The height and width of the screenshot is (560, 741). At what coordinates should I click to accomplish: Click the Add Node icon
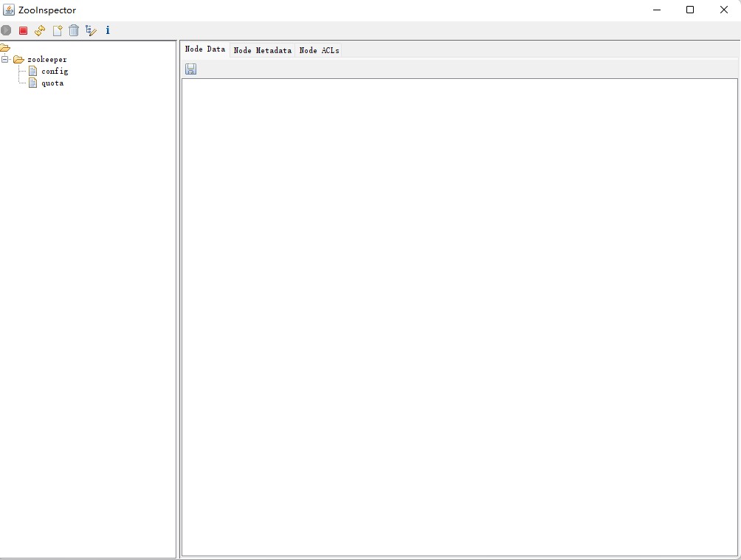[x=57, y=30]
